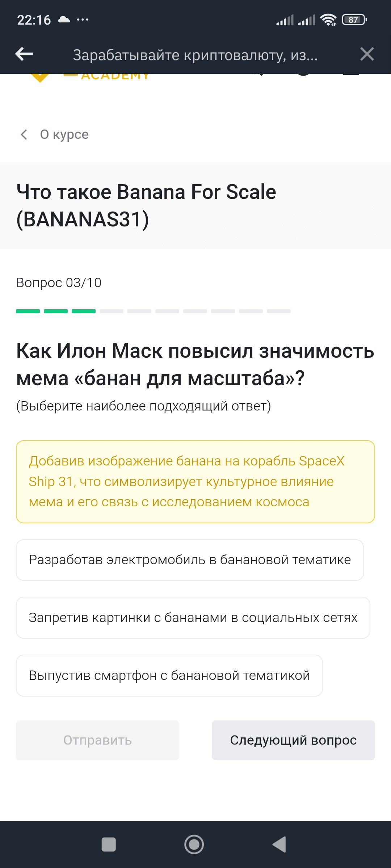The width and height of the screenshot is (391, 868).
Task: Tap the third green progress segment
Action: [x=84, y=311]
